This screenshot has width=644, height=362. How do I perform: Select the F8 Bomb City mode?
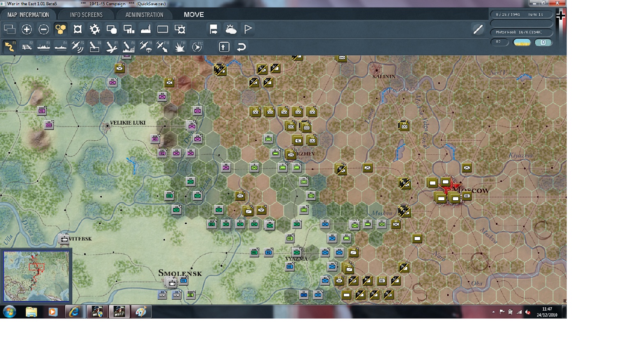coord(129,47)
